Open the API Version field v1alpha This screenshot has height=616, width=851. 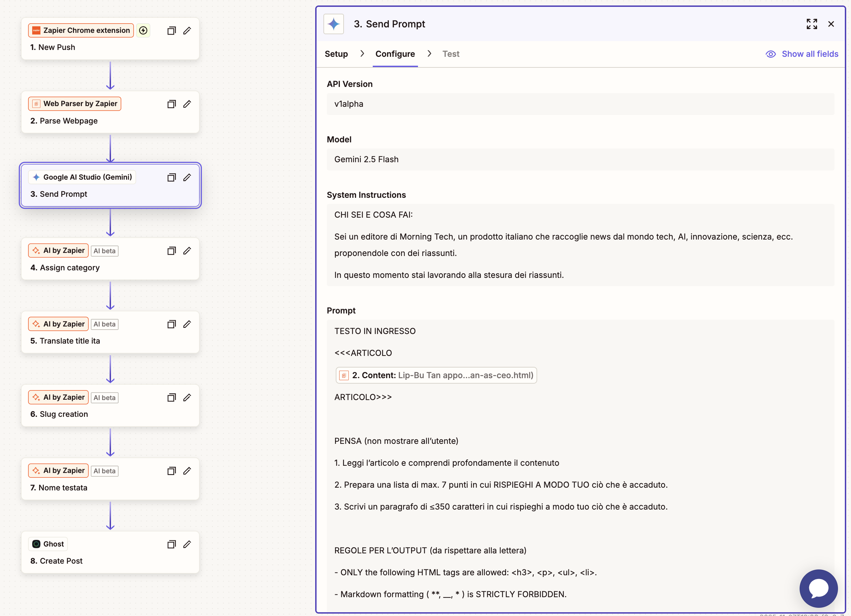point(580,104)
